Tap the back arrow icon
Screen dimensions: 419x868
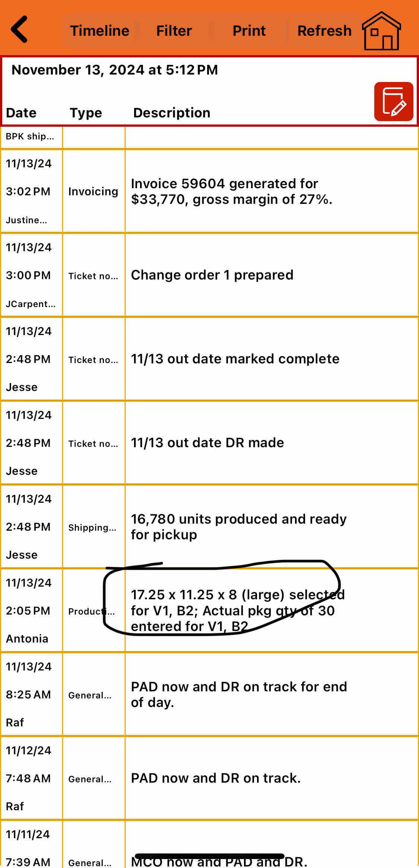point(19,30)
